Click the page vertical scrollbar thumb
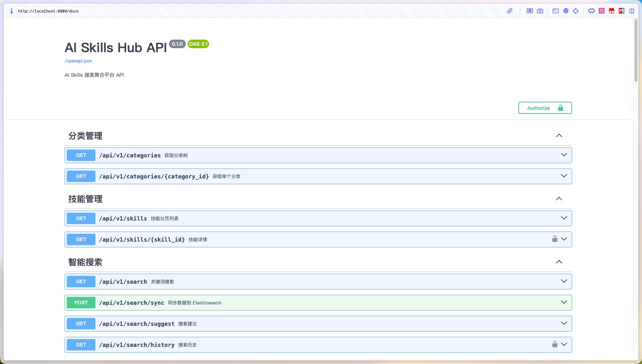This screenshot has width=642, height=364. (636, 50)
